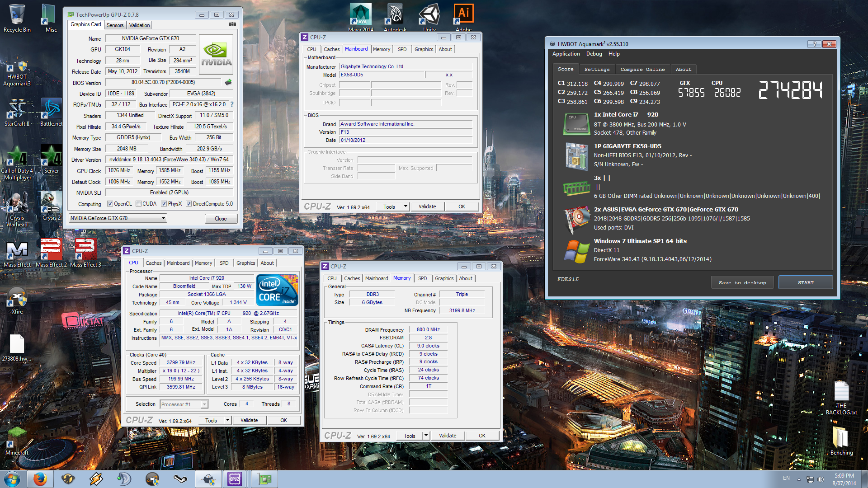Open Autodesk desktop shortcut
This screenshot has height=488, width=868.
(x=395, y=17)
